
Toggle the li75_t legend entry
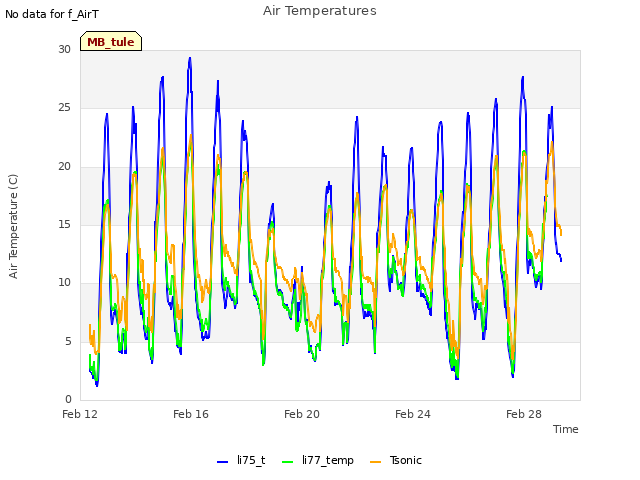(x=241, y=460)
